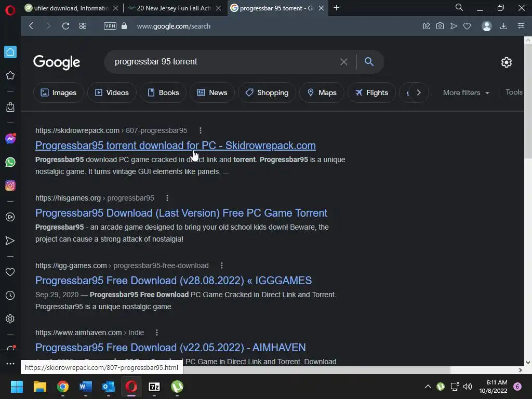Open the player icon in sidebar
The image size is (532, 399).
point(10,217)
